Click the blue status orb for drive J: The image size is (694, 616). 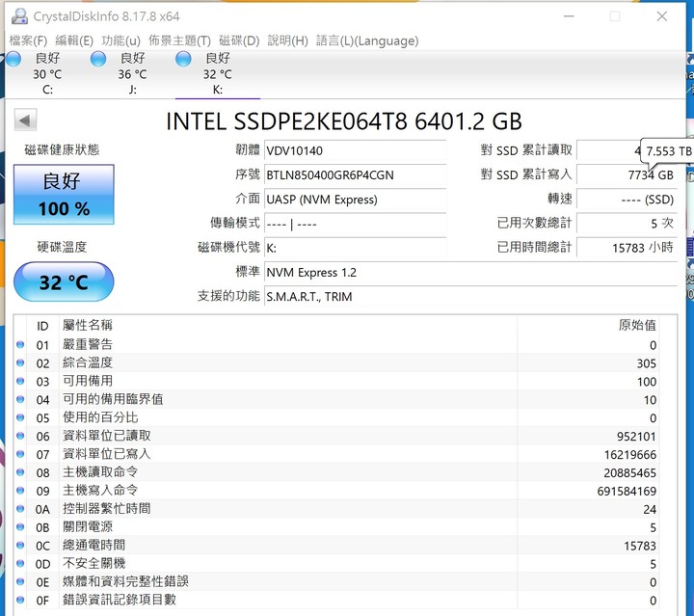tap(98, 59)
